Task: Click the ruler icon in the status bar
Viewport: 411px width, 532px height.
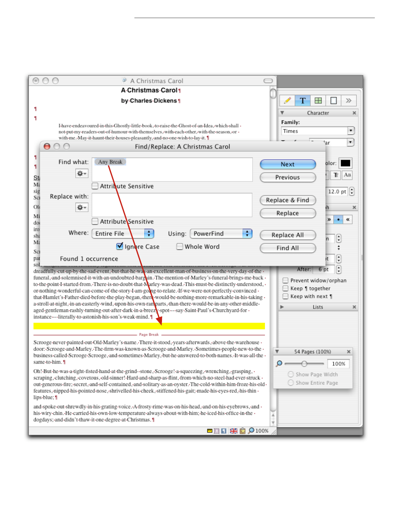Action: point(210,431)
